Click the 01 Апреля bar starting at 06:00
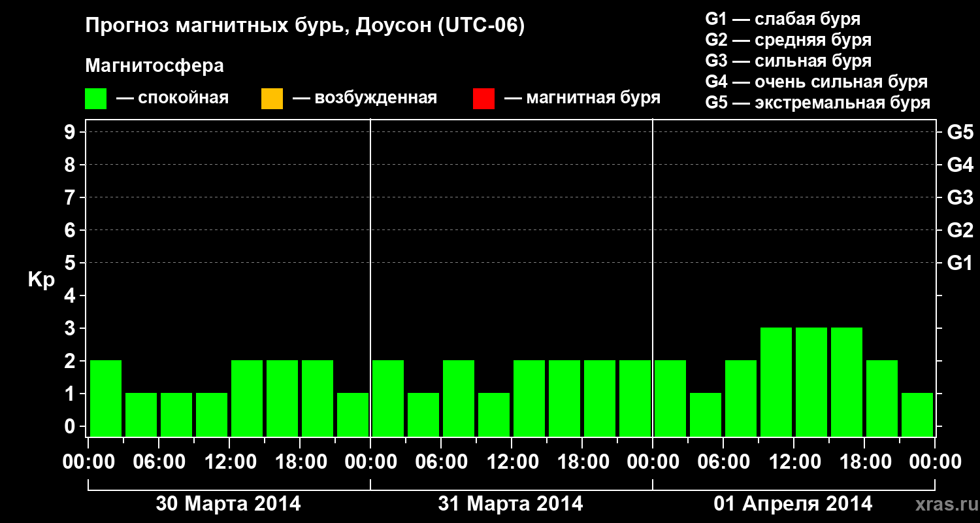 pyautogui.click(x=741, y=398)
